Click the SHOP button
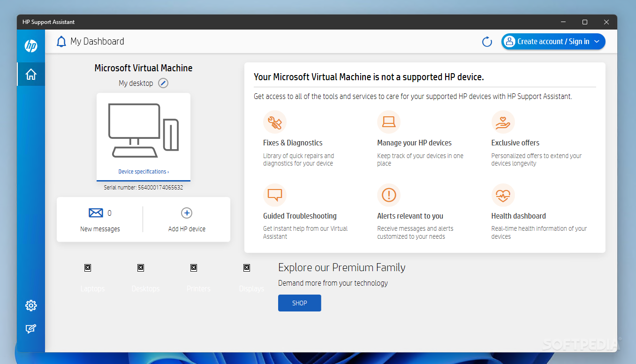Viewport: 636px width, 364px height. point(300,303)
